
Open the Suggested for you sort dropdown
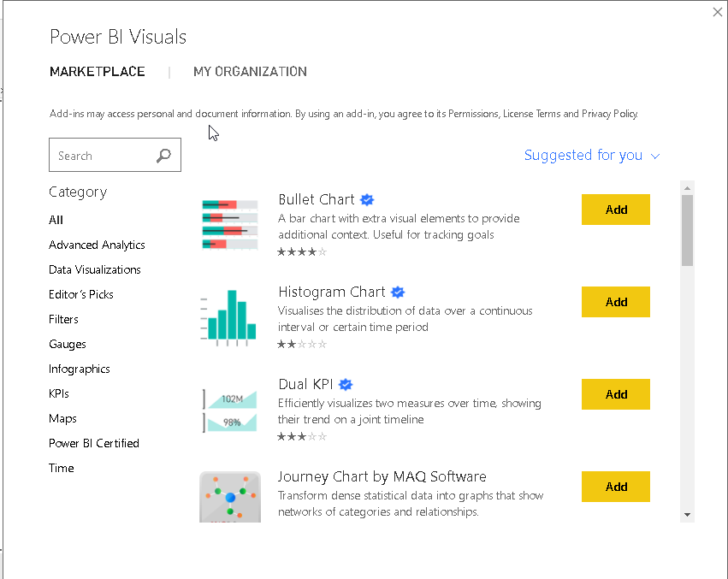[592, 156]
